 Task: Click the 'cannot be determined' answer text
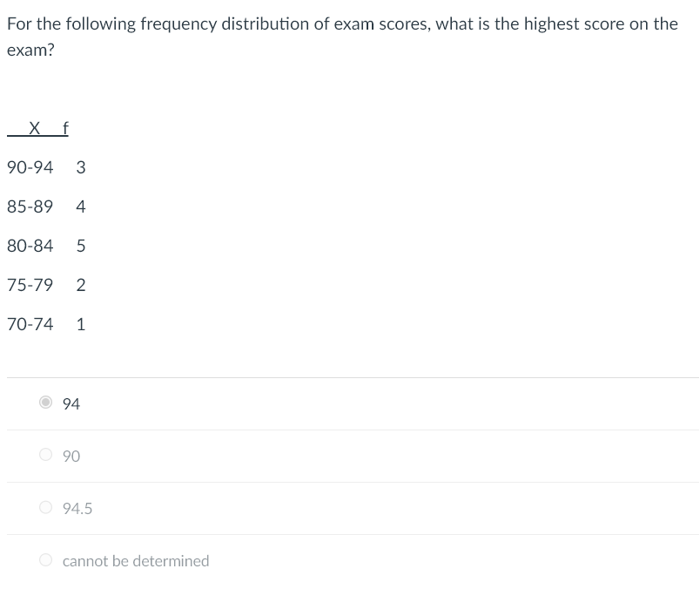click(x=135, y=560)
